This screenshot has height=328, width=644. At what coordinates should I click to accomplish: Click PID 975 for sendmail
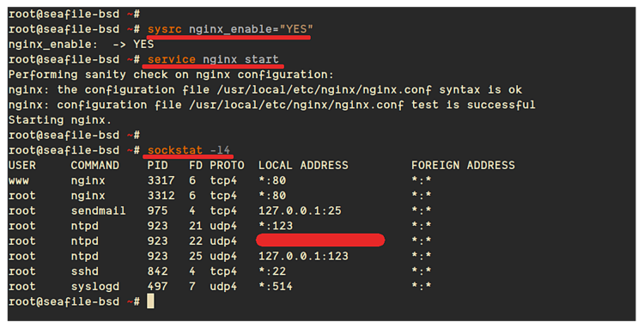point(158,211)
